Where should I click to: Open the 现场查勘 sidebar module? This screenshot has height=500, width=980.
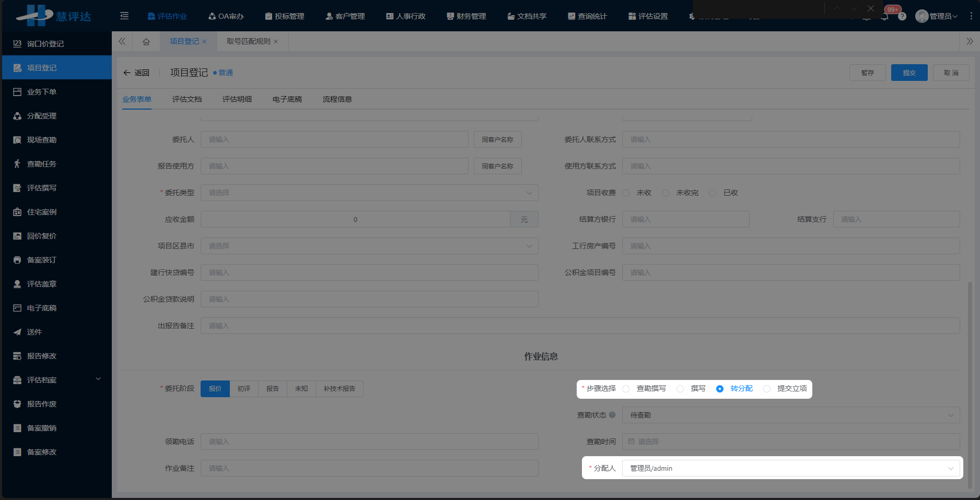click(42, 139)
